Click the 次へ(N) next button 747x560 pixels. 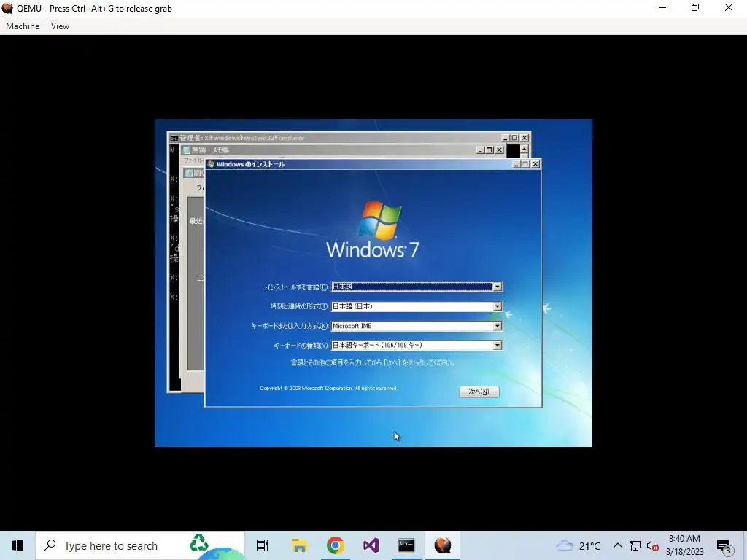click(479, 392)
